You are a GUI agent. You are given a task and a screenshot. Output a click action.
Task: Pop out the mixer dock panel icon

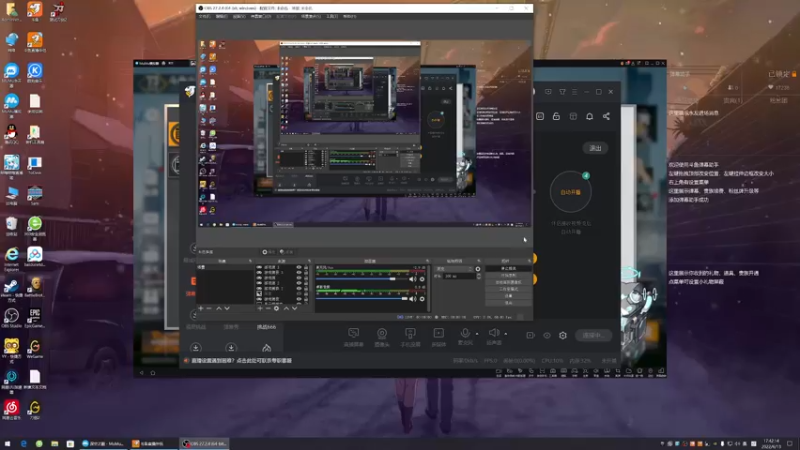tap(428, 261)
